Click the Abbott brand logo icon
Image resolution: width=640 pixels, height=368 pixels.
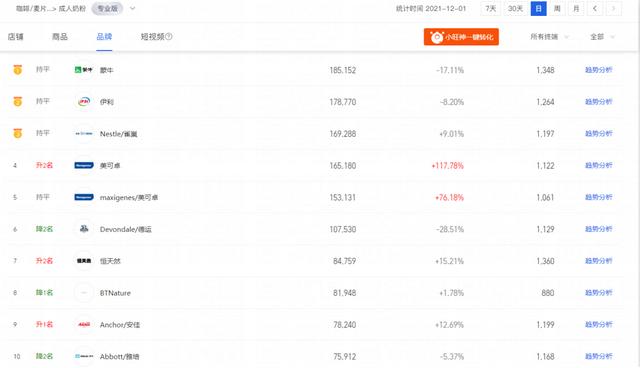coord(84,356)
